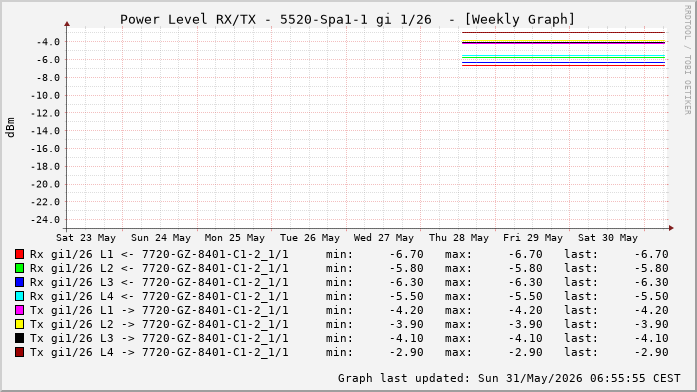Click the black Tx L3 legend swatch

tap(19, 338)
